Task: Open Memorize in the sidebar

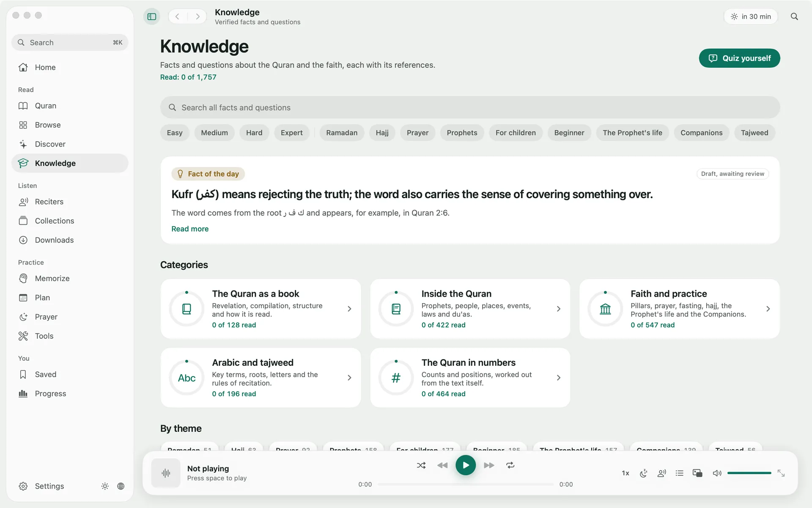Action: pos(70,279)
